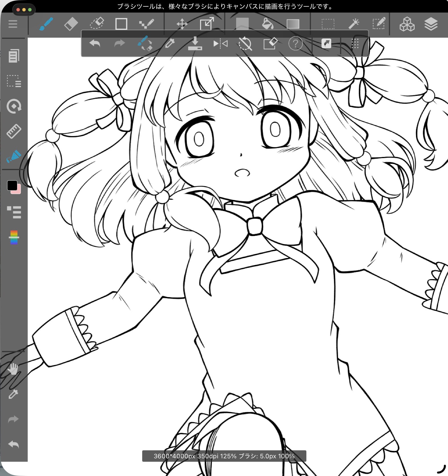Image resolution: width=448 pixels, height=476 pixels.
Task: Select the rectangular Selection tool
Action: 328,24
